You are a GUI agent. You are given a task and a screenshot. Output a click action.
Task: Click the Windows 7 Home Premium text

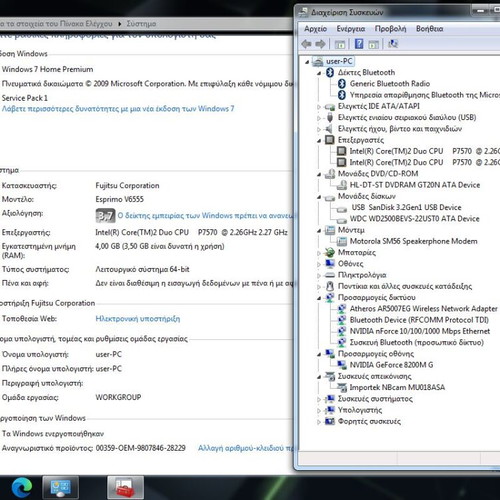click(x=47, y=69)
